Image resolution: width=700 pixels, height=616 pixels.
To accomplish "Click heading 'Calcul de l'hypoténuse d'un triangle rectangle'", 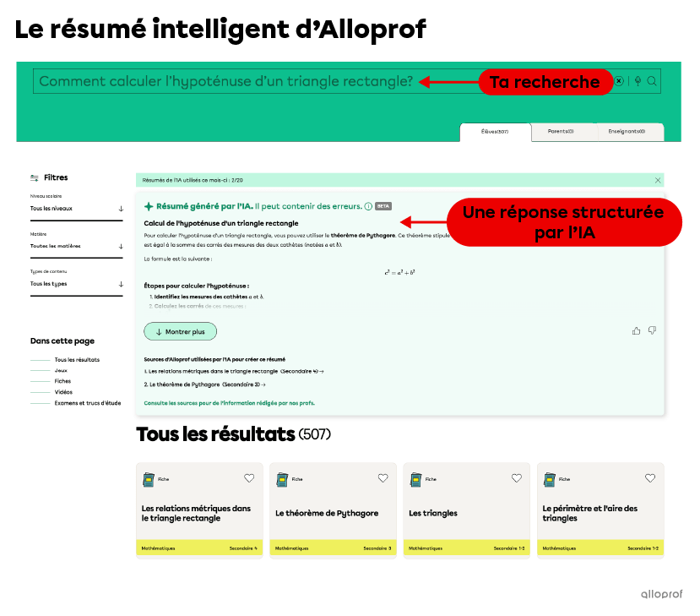I will click(221, 224).
